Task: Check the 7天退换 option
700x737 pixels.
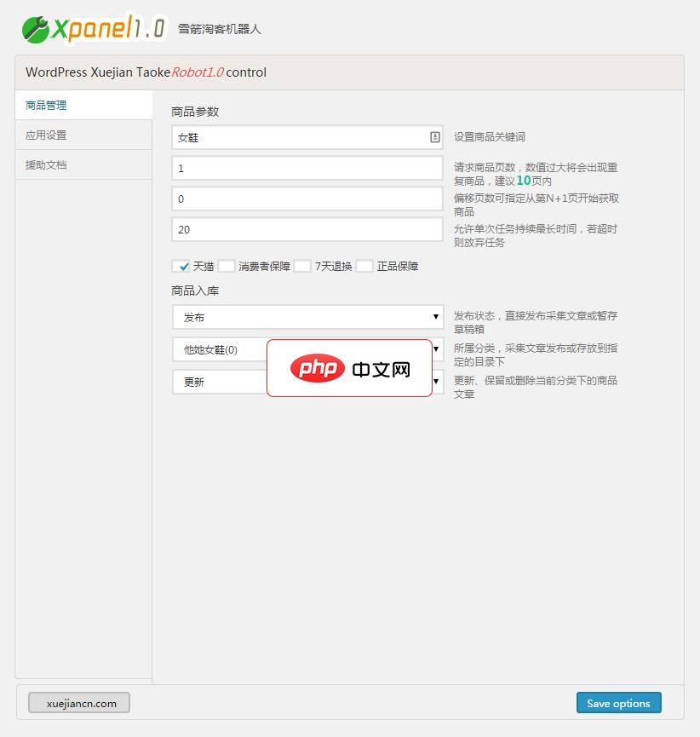Action: coord(302,266)
